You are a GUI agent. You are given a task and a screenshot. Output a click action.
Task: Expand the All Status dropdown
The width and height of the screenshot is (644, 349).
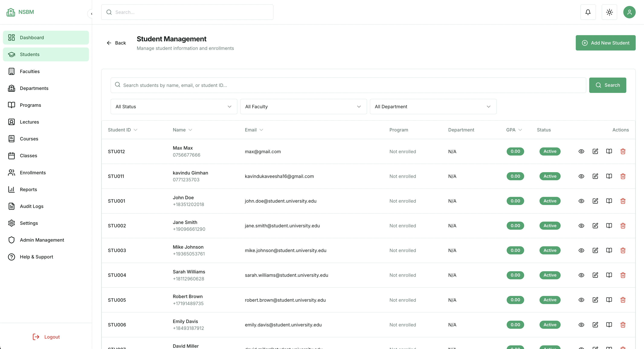pyautogui.click(x=174, y=107)
